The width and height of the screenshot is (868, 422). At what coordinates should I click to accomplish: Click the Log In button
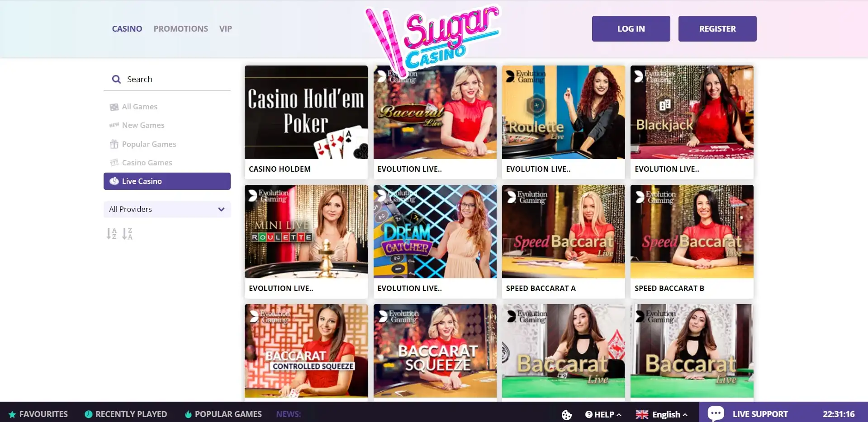[631, 28]
